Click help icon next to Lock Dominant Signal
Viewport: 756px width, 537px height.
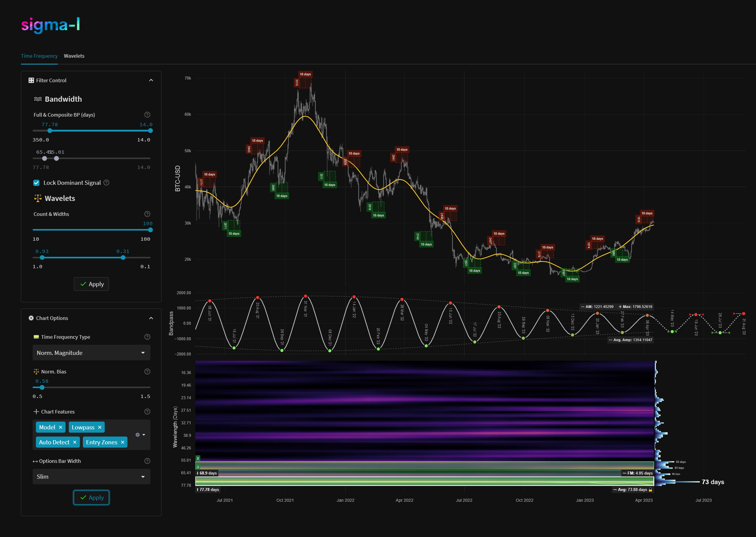(x=107, y=182)
